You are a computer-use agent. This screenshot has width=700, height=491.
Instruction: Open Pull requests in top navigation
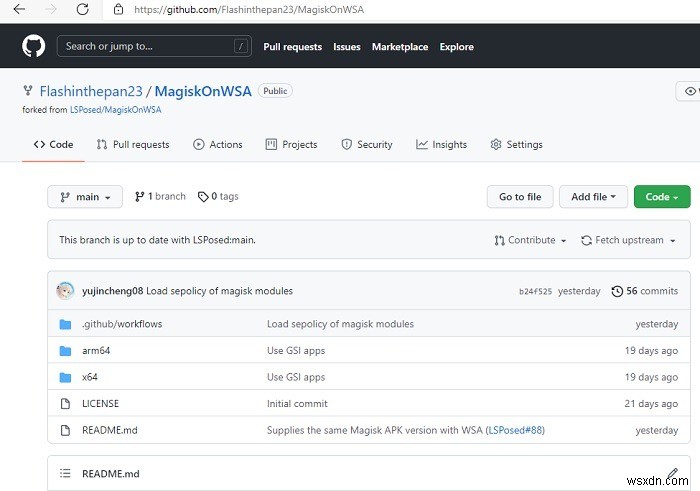292,47
